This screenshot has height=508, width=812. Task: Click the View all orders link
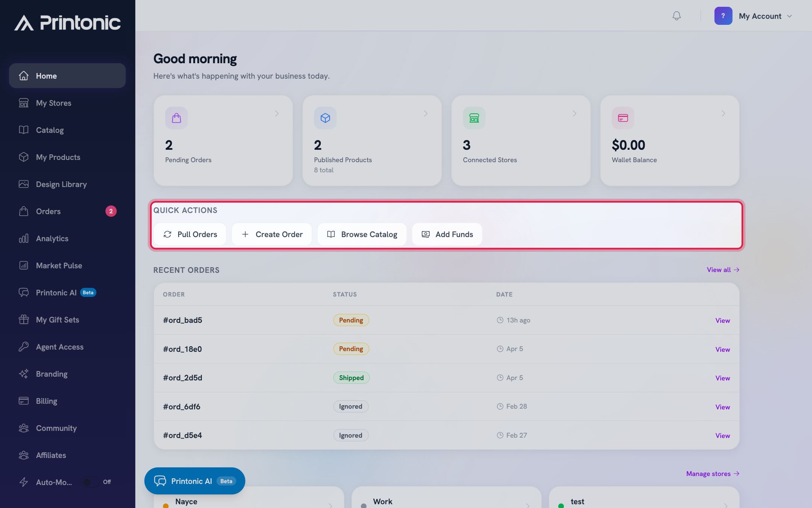(723, 270)
